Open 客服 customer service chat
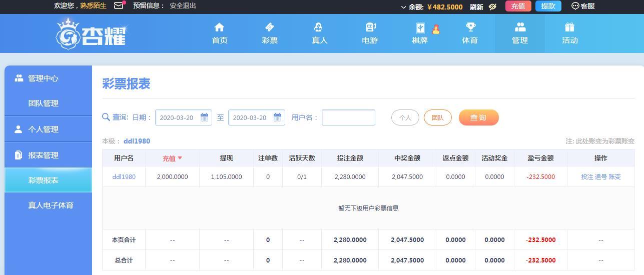 pos(583,6)
